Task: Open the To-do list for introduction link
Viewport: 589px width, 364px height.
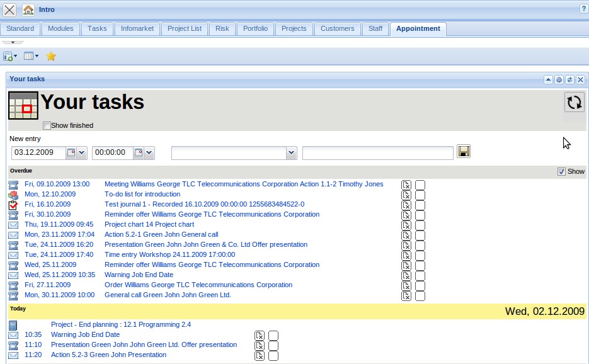Action: (142, 194)
